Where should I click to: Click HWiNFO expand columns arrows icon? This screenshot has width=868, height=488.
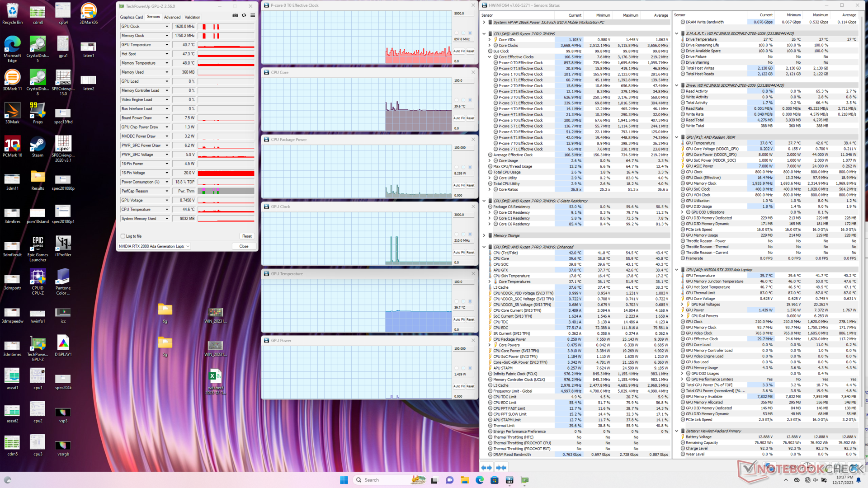[x=486, y=468]
